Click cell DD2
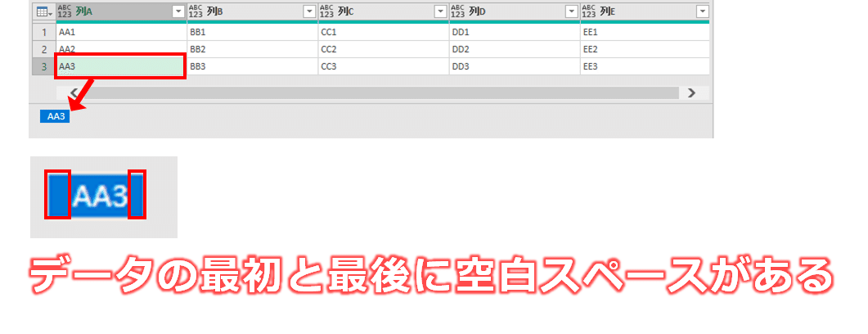This screenshot has width=868, height=334. point(515,49)
